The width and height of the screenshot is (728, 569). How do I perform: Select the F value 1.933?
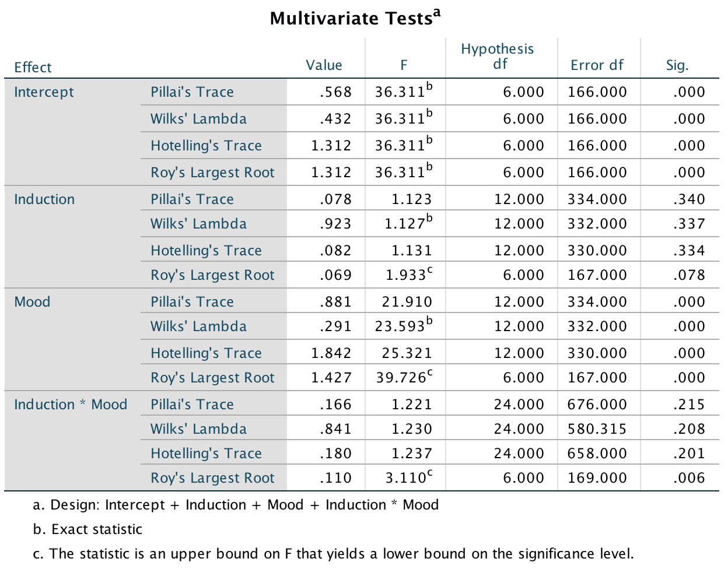[x=405, y=275]
